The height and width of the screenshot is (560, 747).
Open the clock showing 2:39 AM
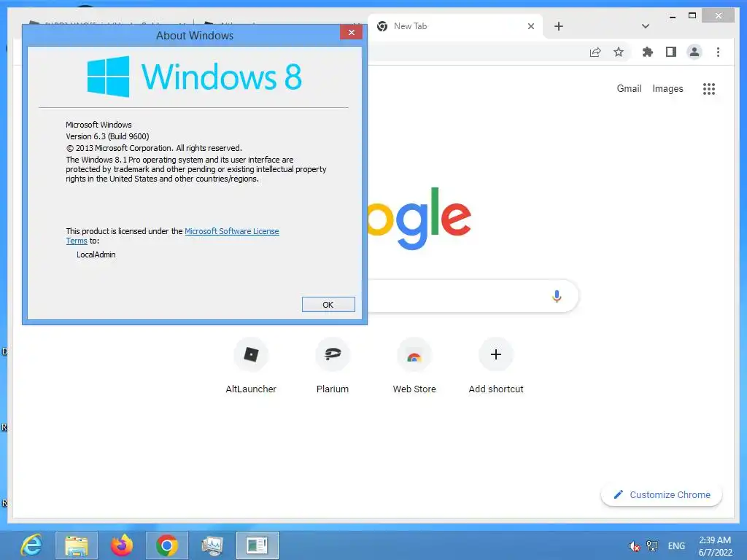(x=715, y=546)
